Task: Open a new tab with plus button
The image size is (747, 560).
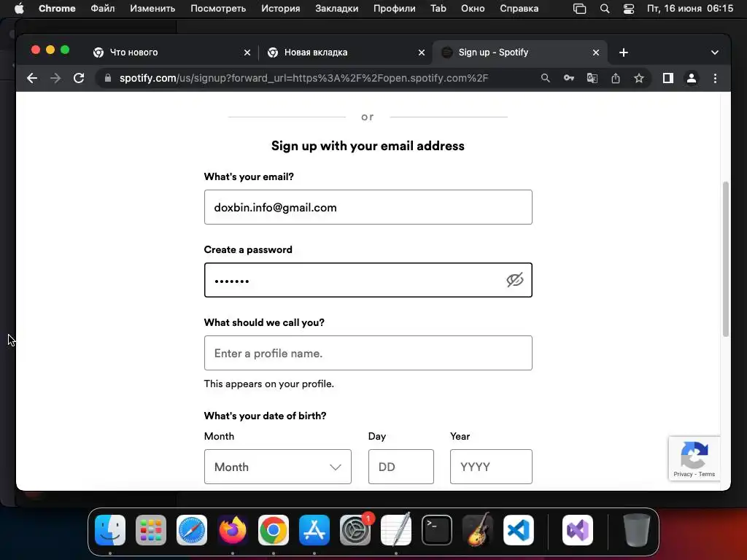Action: 624,52
